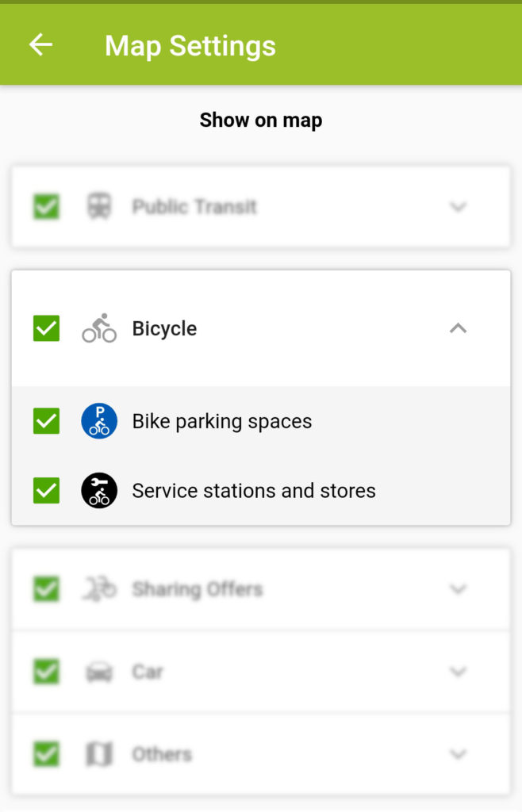
Task: Uncheck the Public Transit checkbox
Action: 47,207
